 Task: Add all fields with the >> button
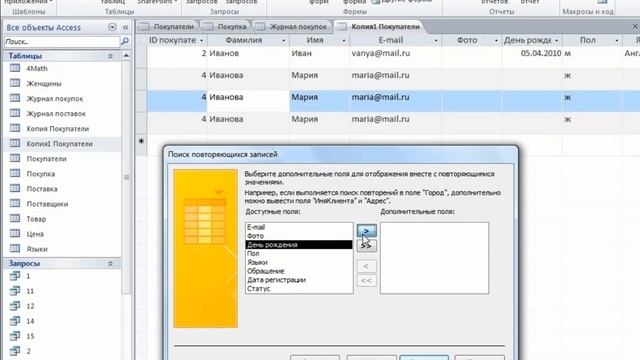coord(367,245)
